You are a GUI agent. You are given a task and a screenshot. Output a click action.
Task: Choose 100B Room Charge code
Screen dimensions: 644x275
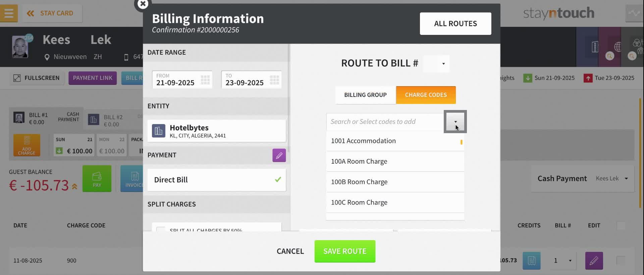(395, 182)
